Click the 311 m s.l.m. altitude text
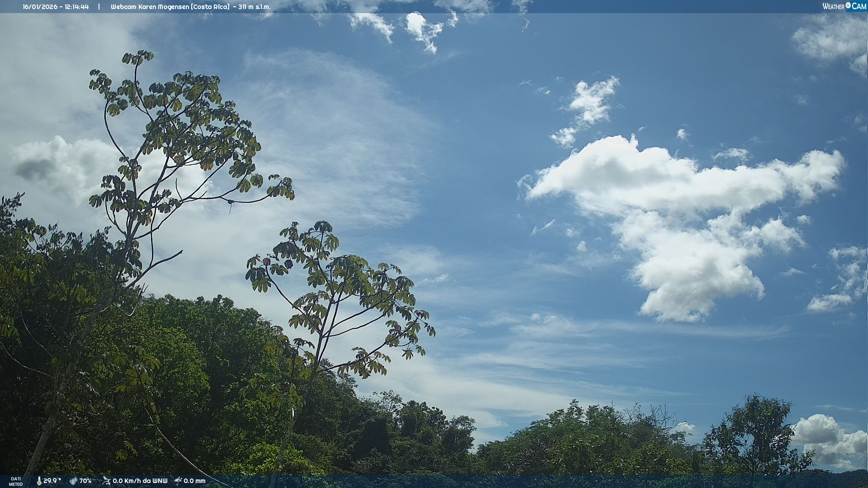The height and width of the screenshot is (488, 868). tap(255, 7)
